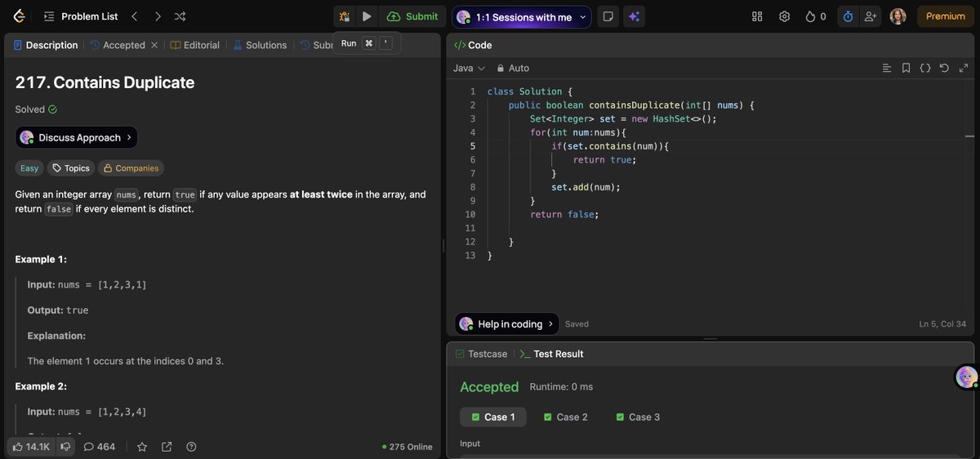980x459 pixels.
Task: Click the streak flame counter
Action: coord(815,16)
